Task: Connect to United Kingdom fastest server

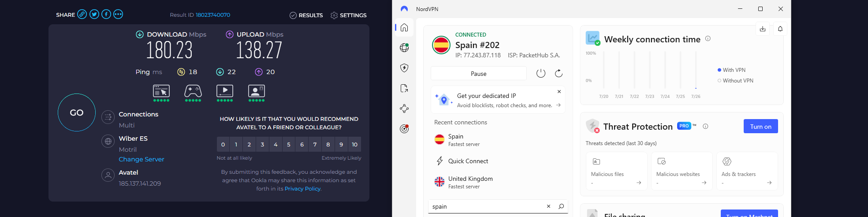Action: (498, 182)
